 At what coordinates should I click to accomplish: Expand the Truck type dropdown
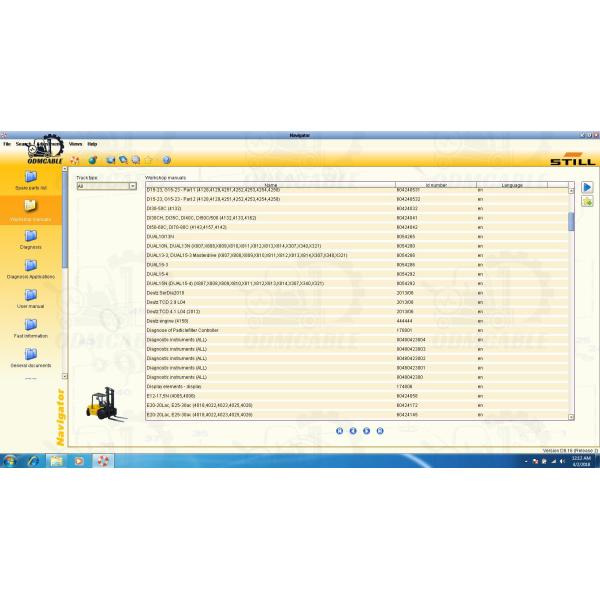click(132, 186)
